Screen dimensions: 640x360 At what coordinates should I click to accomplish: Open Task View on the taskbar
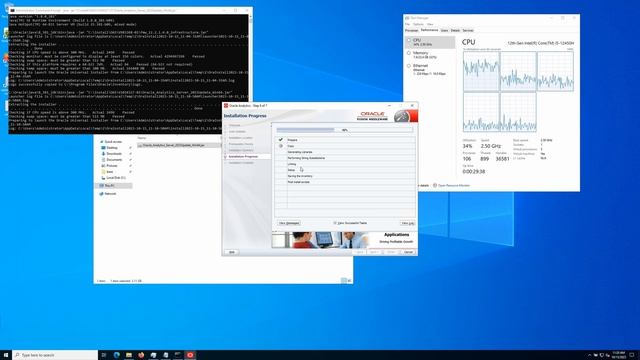coord(104,355)
